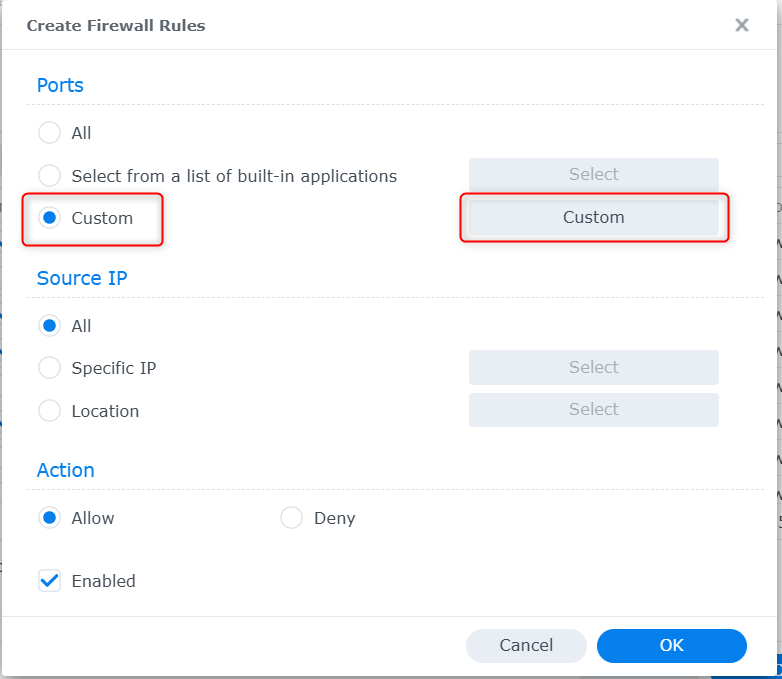
Task: Confirm the rule with the OK button
Action: 671,646
